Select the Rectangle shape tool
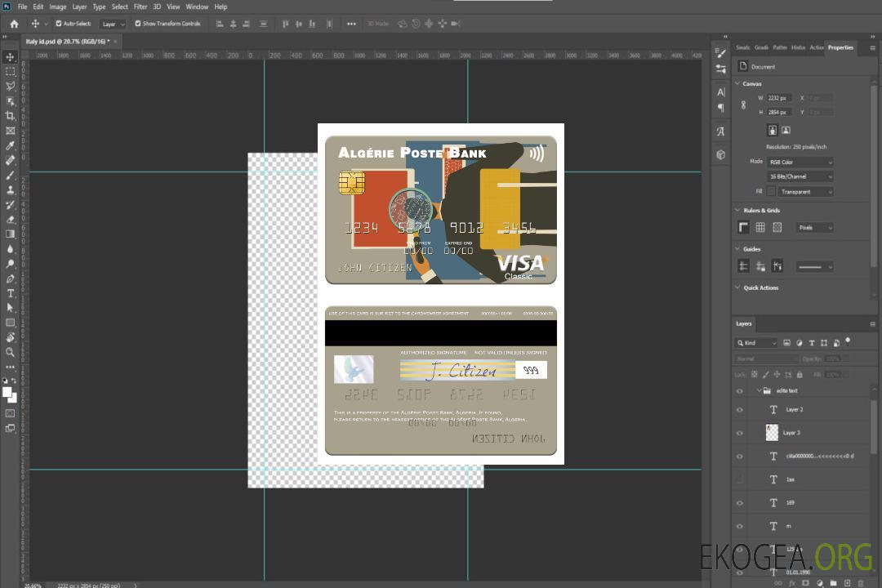Screen dimensions: 882x588 (10, 323)
